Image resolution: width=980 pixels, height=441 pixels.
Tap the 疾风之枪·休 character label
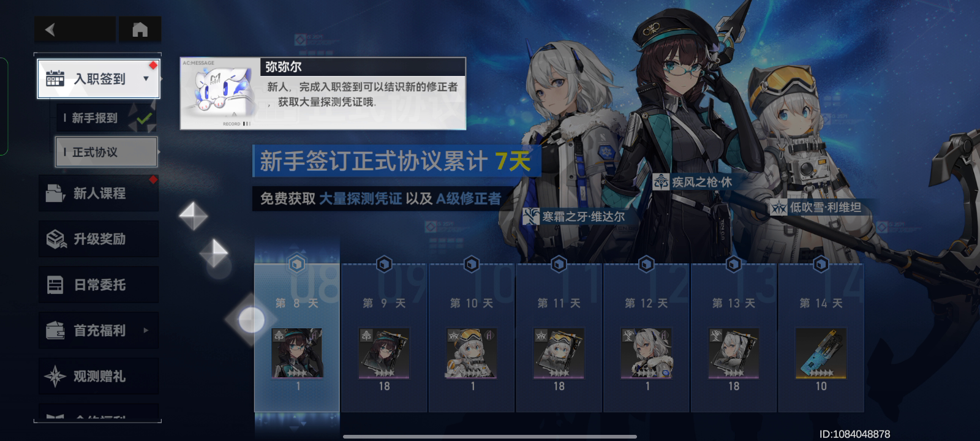pyautogui.click(x=693, y=182)
